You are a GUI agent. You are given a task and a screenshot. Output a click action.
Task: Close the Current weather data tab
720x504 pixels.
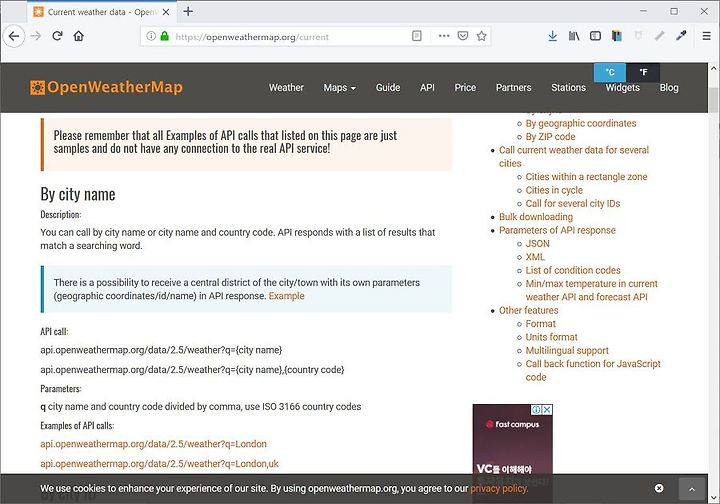166,12
